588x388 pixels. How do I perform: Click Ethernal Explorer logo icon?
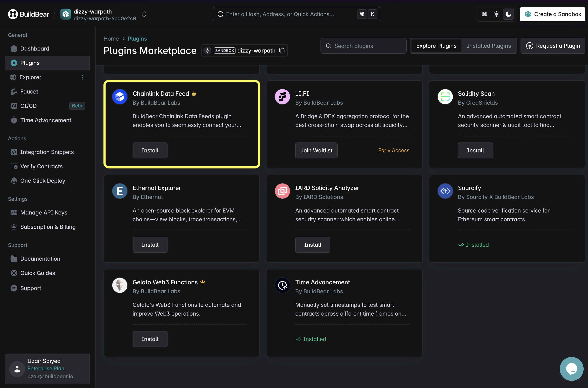[120, 191]
